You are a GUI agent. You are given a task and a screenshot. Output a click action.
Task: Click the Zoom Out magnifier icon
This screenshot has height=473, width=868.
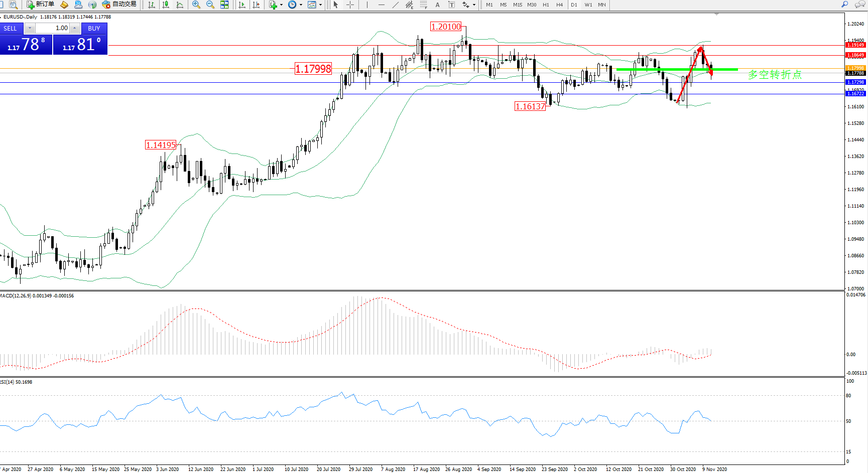click(x=210, y=5)
